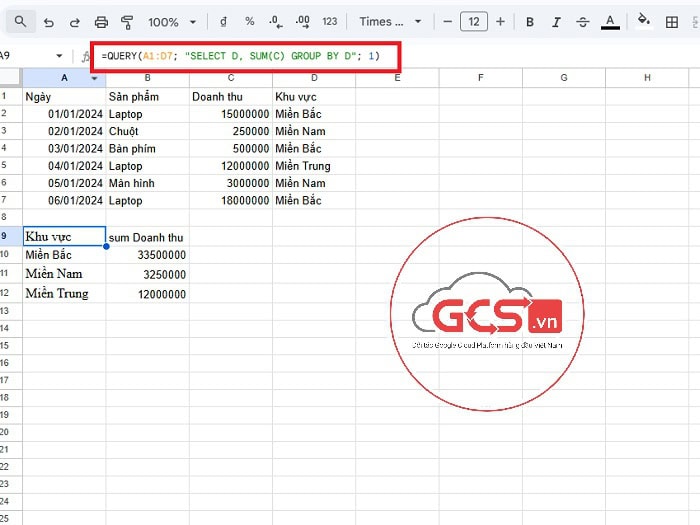The width and height of the screenshot is (700, 525).
Task: Toggle italic formatting
Action: click(557, 22)
